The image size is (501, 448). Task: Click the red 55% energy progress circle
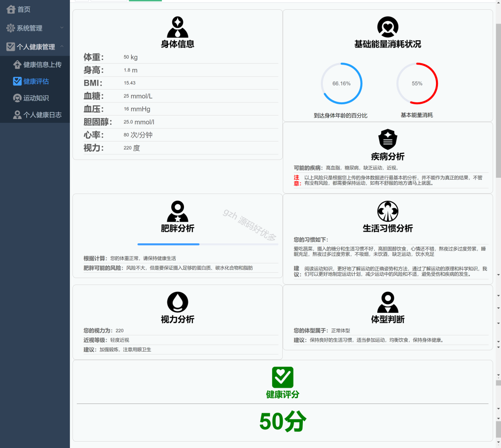click(x=417, y=83)
